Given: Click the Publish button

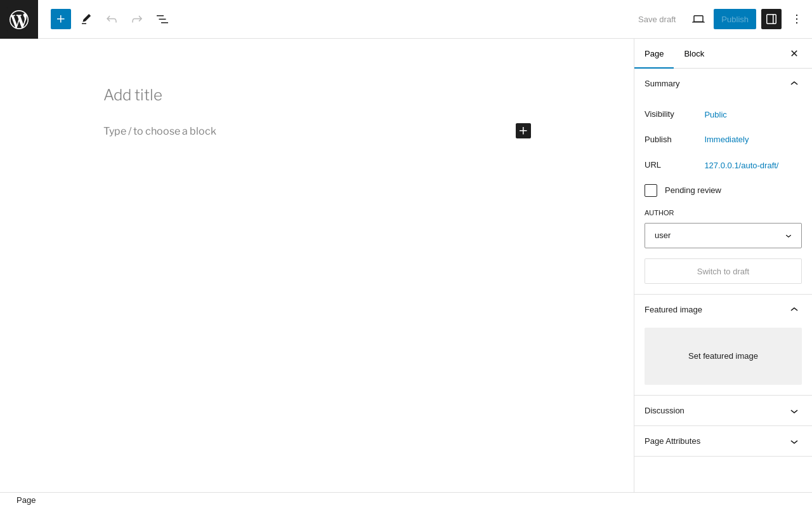Looking at the screenshot, I should point(735,19).
